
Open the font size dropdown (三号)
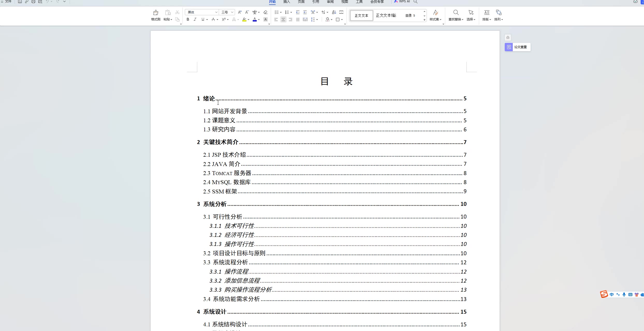(232, 12)
